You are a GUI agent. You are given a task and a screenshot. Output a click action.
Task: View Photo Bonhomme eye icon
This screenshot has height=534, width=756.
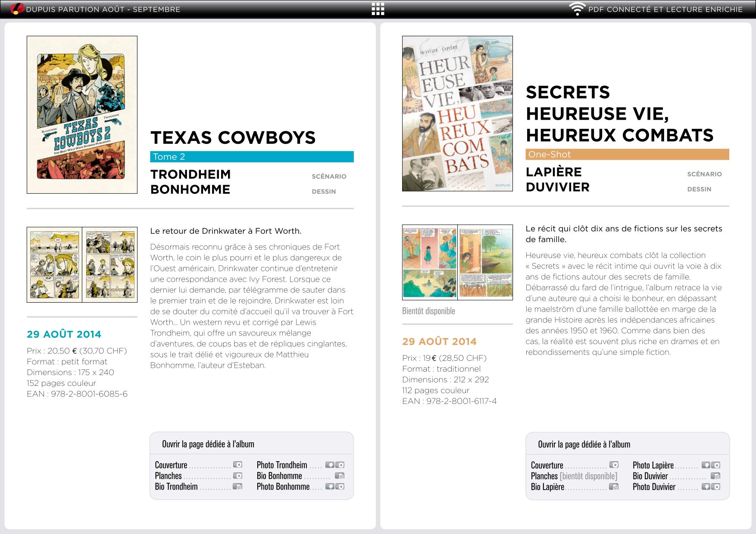pyautogui.click(x=341, y=487)
